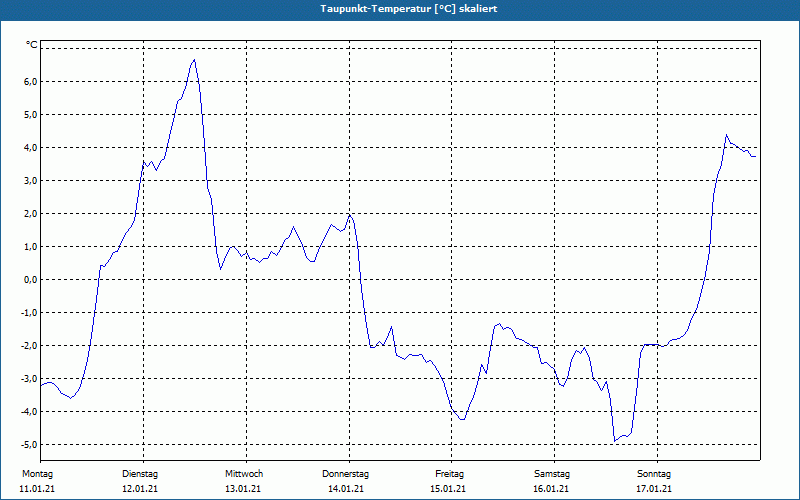
Task: Select the 2,0 y-axis value
Action: [30, 214]
